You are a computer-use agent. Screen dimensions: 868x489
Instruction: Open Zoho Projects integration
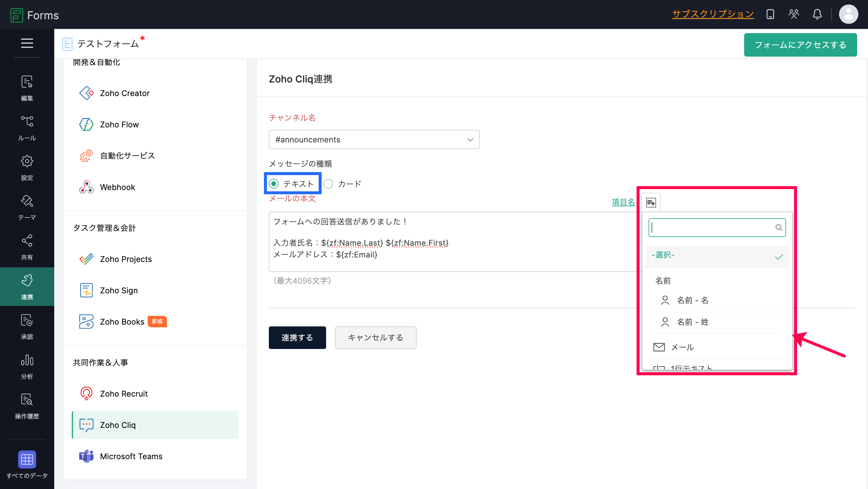click(x=155, y=259)
